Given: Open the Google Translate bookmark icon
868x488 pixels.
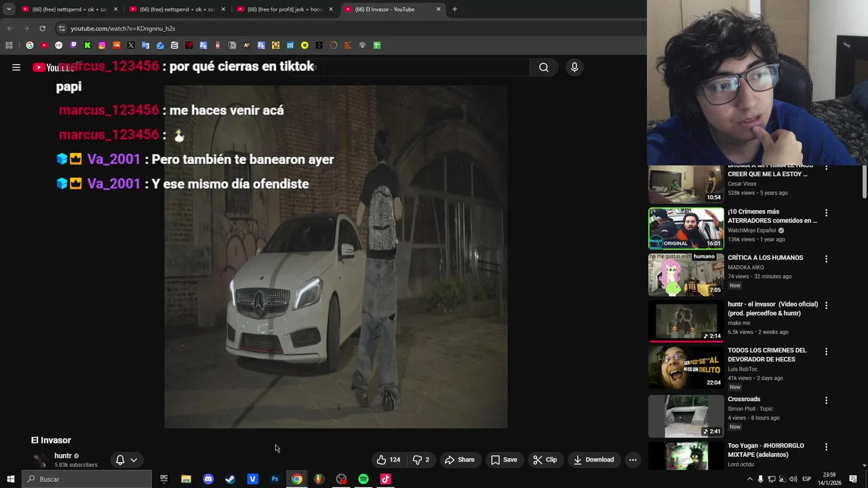Looking at the screenshot, I should click(x=145, y=45).
